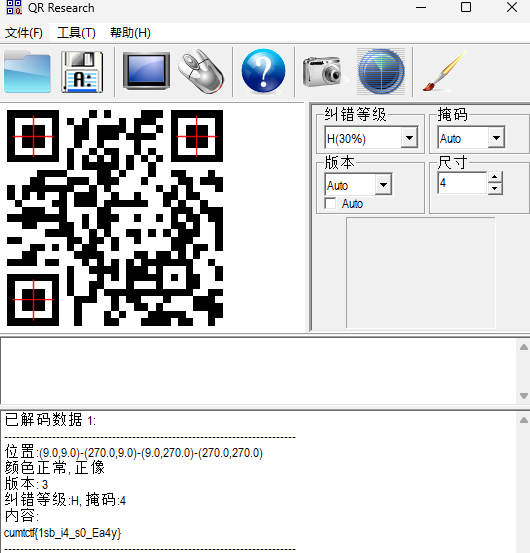The width and height of the screenshot is (530, 553).
Task: Click the mouse tool icon
Action: pos(201,71)
